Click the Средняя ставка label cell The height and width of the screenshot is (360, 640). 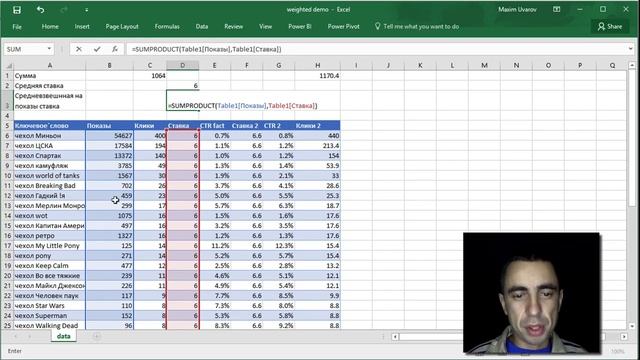(x=49, y=86)
